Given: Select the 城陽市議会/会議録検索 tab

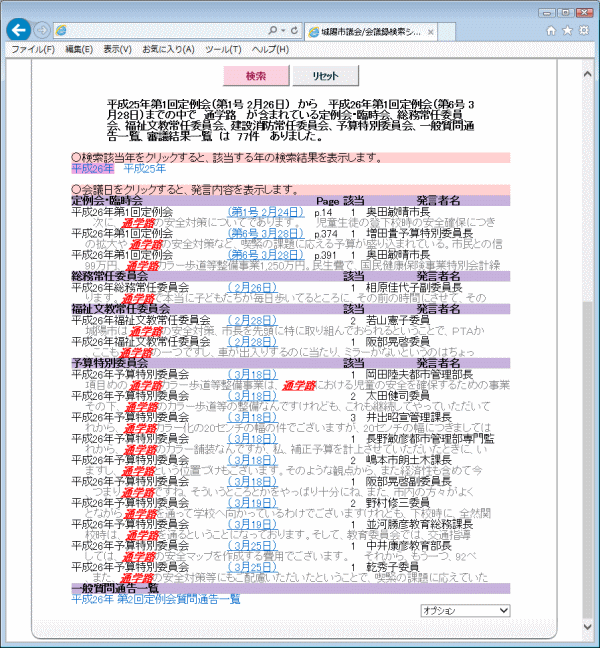Looking at the screenshot, I should (371, 32).
